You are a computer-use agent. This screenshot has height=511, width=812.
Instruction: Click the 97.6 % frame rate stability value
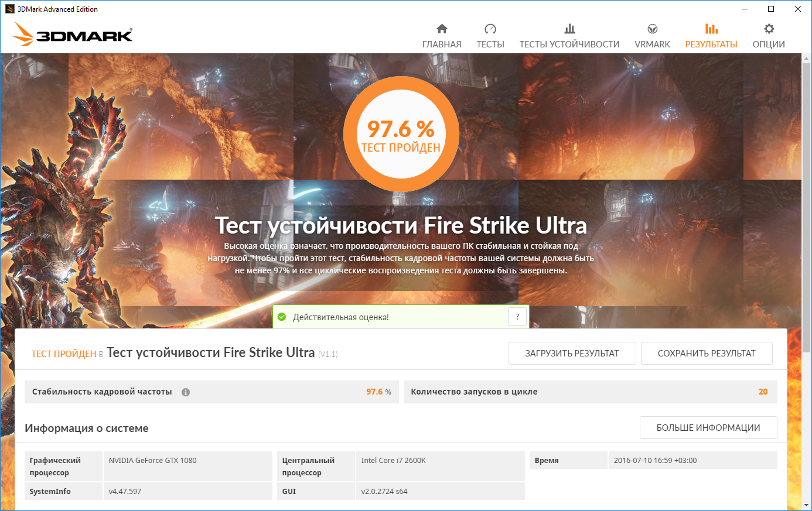point(378,392)
